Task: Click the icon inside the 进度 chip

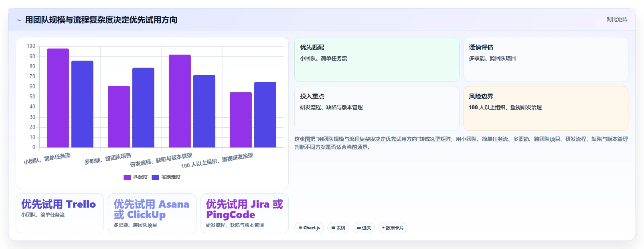Action: coord(358,228)
